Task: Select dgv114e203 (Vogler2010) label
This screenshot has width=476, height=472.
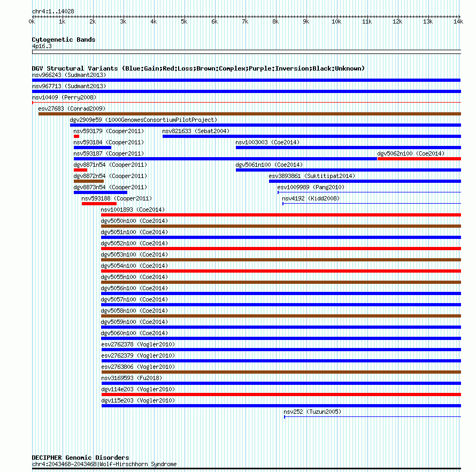Action: (x=138, y=389)
